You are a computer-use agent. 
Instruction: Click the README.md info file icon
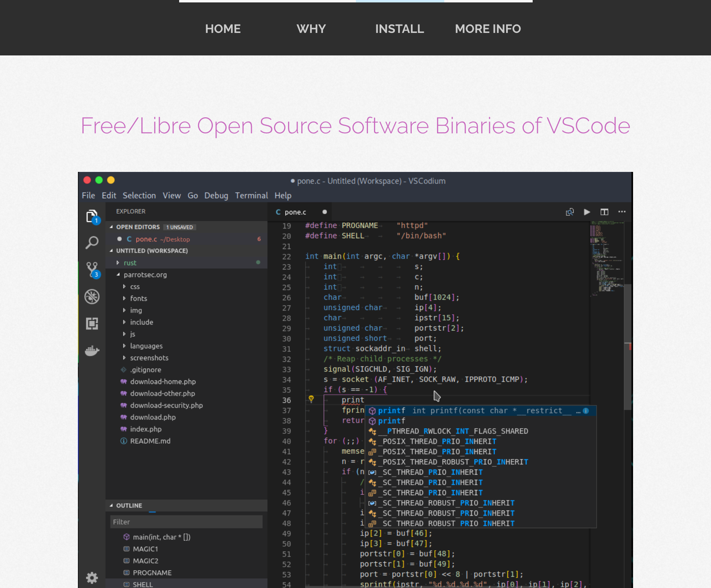coord(124,441)
